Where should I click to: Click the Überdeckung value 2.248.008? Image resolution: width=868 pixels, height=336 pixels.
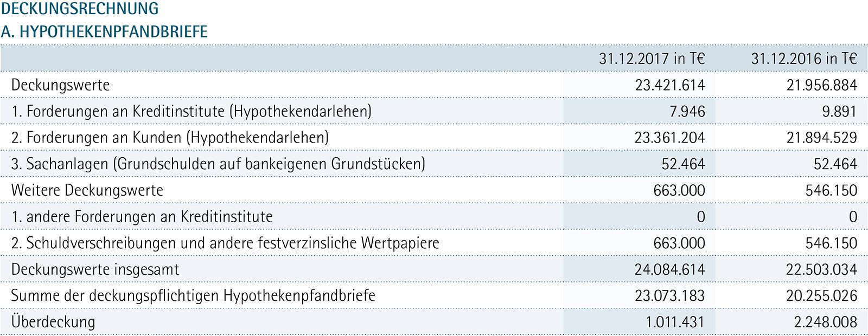(x=825, y=322)
